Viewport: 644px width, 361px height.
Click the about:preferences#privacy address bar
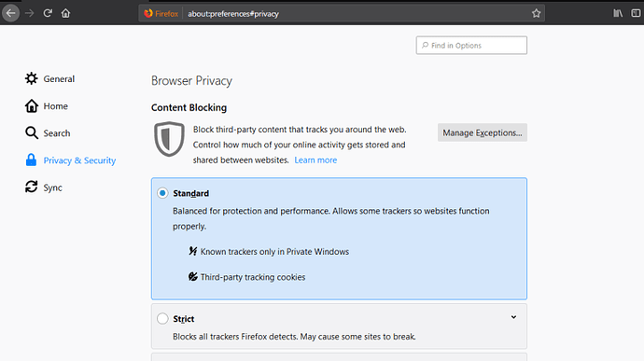tap(341, 14)
